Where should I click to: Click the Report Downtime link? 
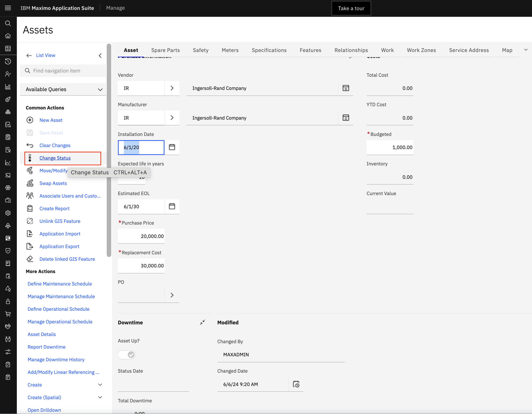click(46, 347)
